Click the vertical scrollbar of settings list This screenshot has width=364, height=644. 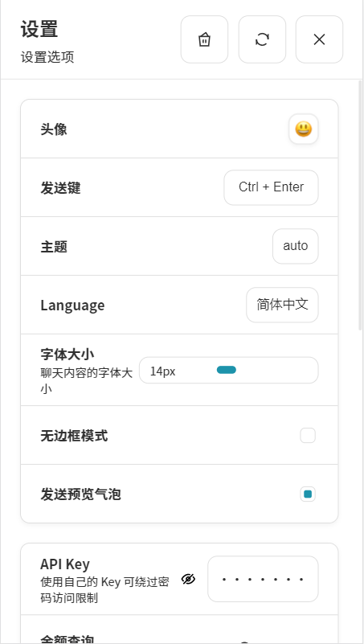click(360, 205)
